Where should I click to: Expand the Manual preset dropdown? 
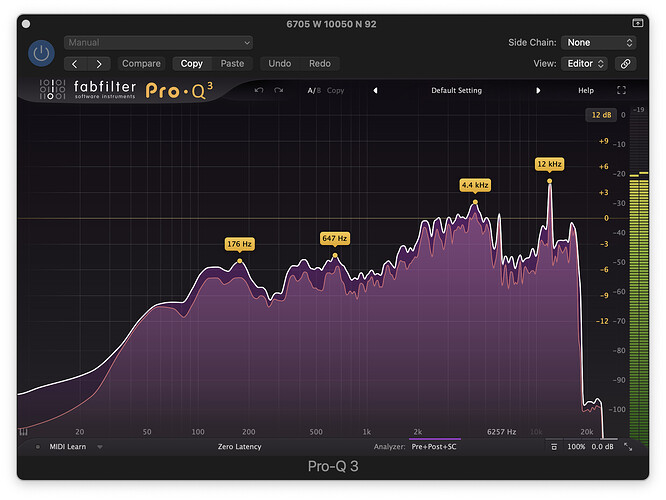click(x=158, y=43)
